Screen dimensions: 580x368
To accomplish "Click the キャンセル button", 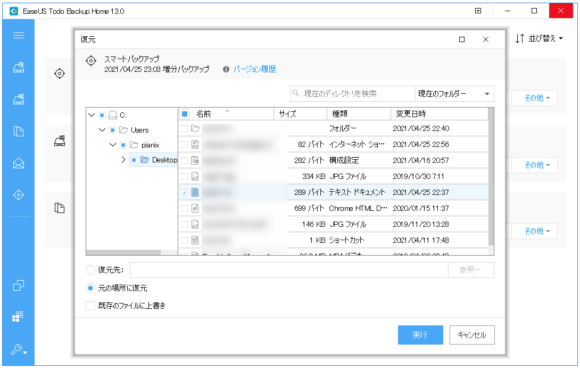I will (x=472, y=335).
